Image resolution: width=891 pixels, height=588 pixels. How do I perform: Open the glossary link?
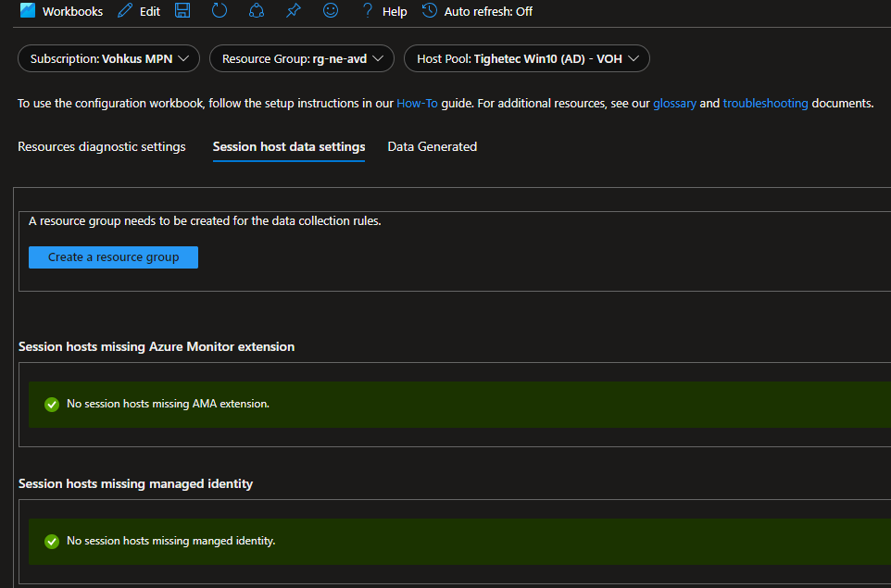[674, 104]
